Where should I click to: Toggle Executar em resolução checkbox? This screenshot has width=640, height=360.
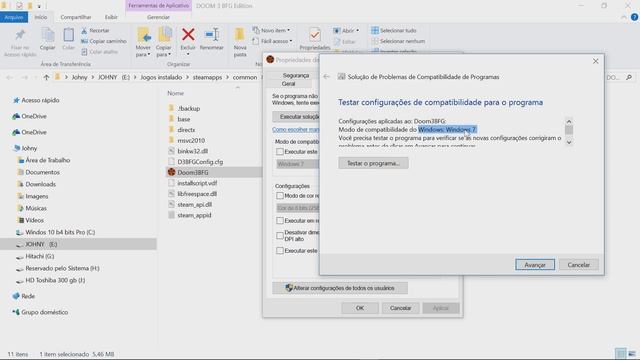coord(280,221)
